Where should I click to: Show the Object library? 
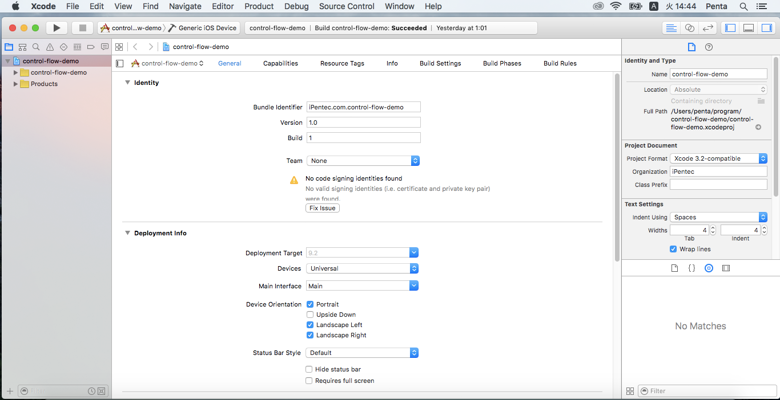(x=709, y=268)
